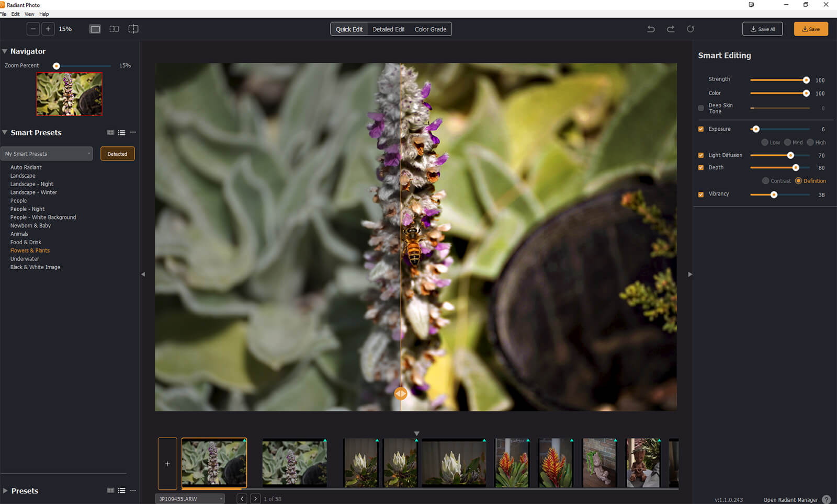Disable the Exposure checkbox
Image resolution: width=837 pixels, height=504 pixels.
coord(701,129)
